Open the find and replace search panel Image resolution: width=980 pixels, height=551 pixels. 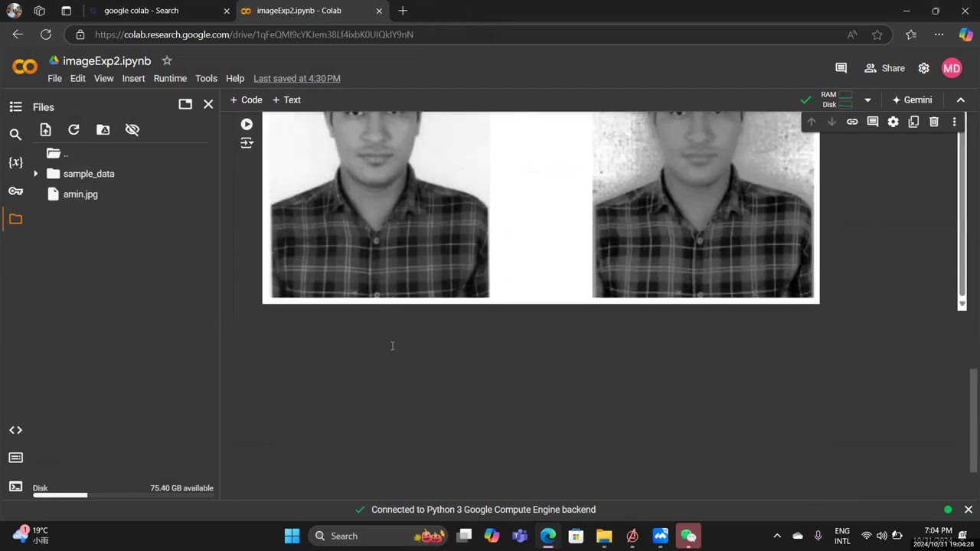pyautogui.click(x=15, y=135)
